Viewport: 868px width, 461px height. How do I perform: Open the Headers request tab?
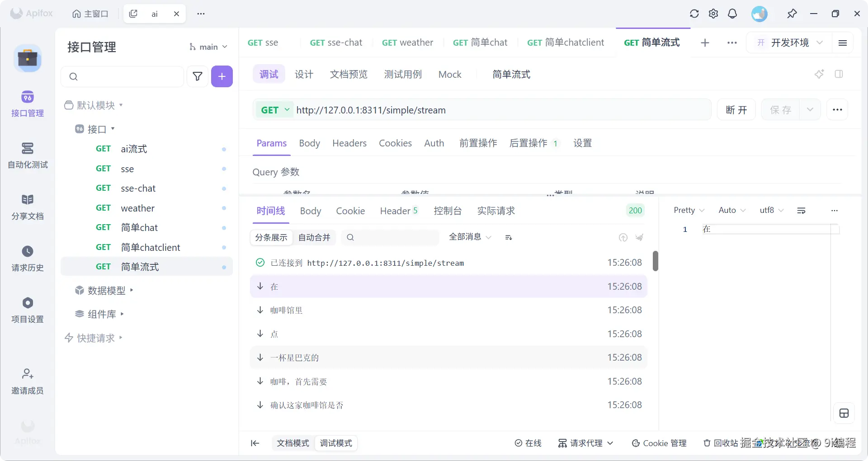tap(349, 143)
